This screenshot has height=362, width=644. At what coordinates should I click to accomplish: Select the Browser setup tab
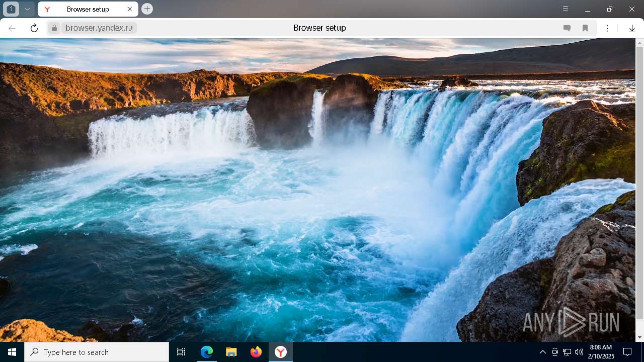coord(88,9)
